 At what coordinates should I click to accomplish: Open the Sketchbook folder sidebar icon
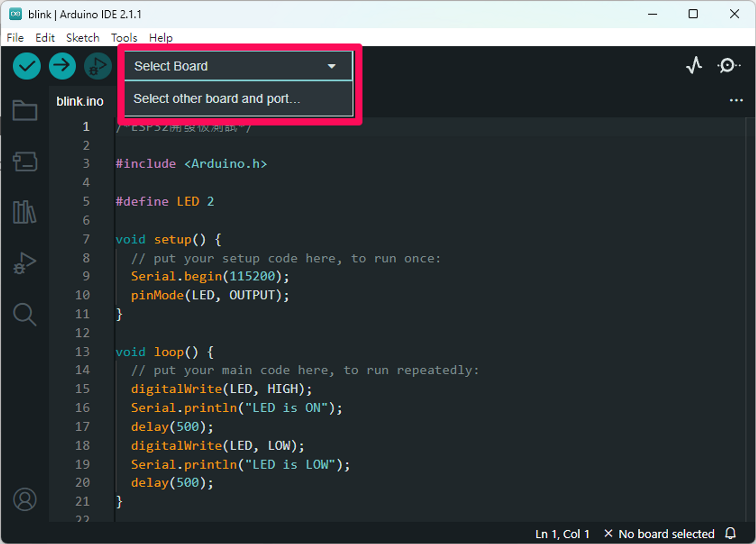[25, 110]
